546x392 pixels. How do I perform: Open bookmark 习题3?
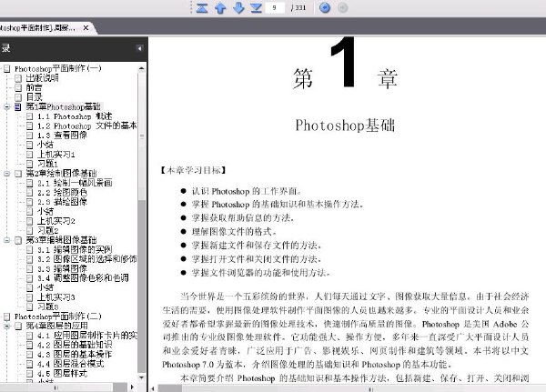point(47,307)
